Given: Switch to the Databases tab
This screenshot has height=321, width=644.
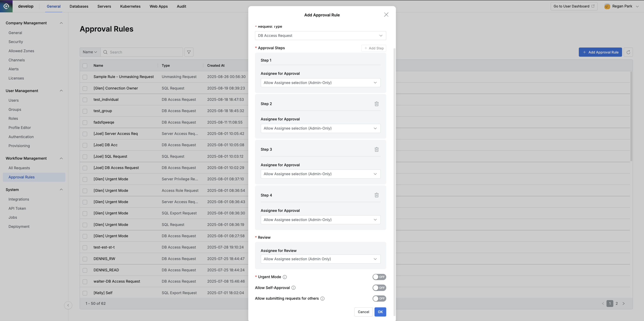Looking at the screenshot, I should (79, 6).
